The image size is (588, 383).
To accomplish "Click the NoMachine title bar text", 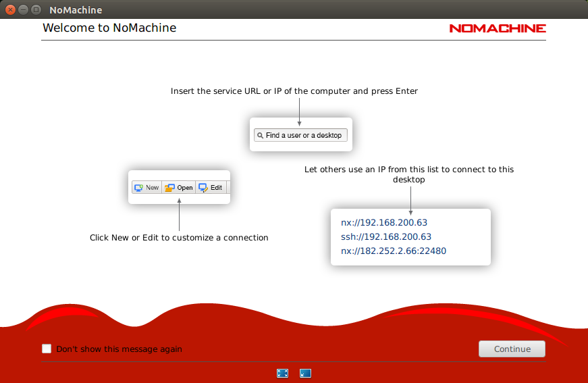I will click(76, 10).
